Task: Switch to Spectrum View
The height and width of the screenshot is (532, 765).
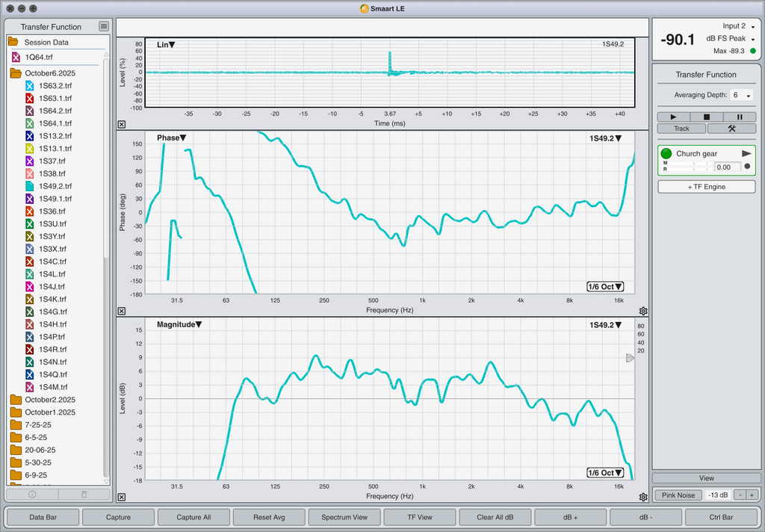Action: pos(344,517)
